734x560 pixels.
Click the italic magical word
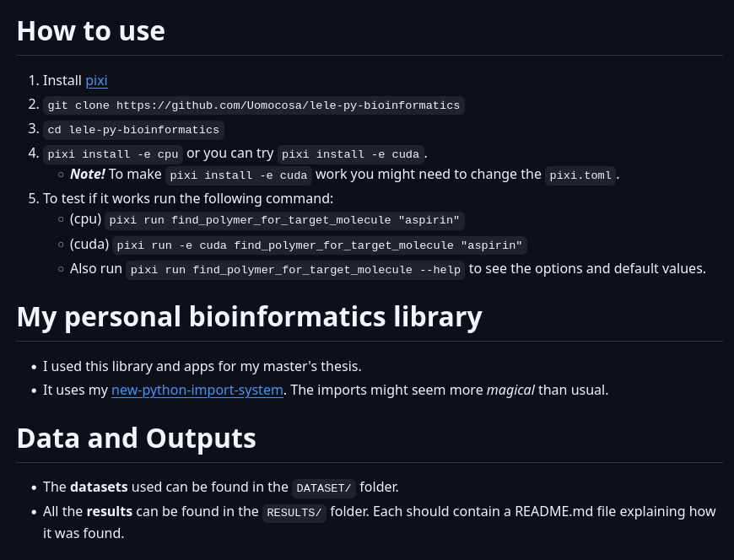click(510, 390)
